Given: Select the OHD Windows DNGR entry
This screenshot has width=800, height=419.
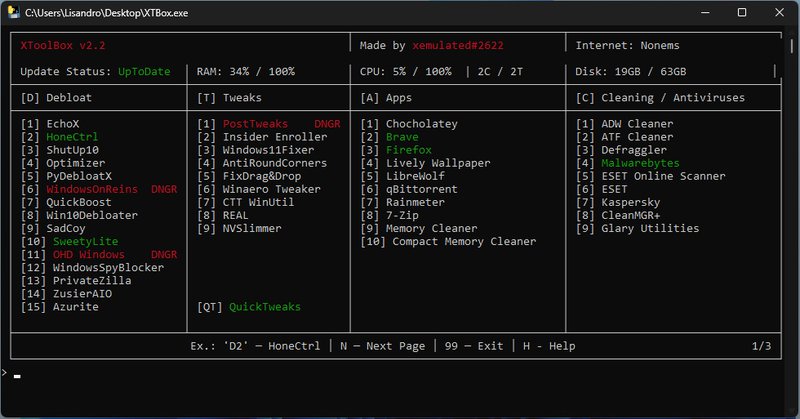Looking at the screenshot, I should click(99, 254).
